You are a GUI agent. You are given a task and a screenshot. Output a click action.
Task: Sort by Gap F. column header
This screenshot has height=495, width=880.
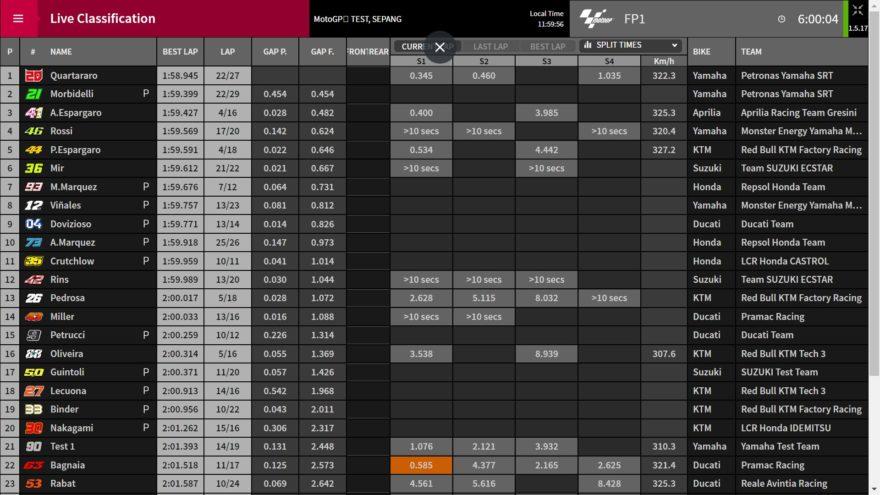[x=322, y=52]
